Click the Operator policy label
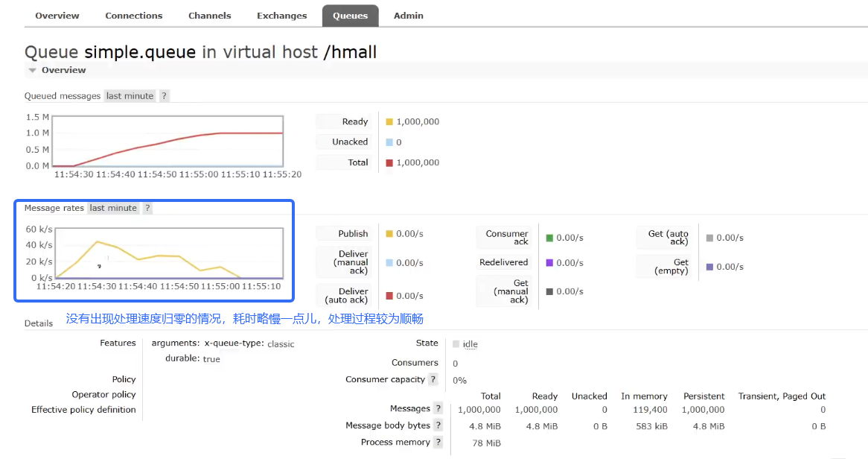Viewport: 868px width, 459px height. tap(103, 394)
